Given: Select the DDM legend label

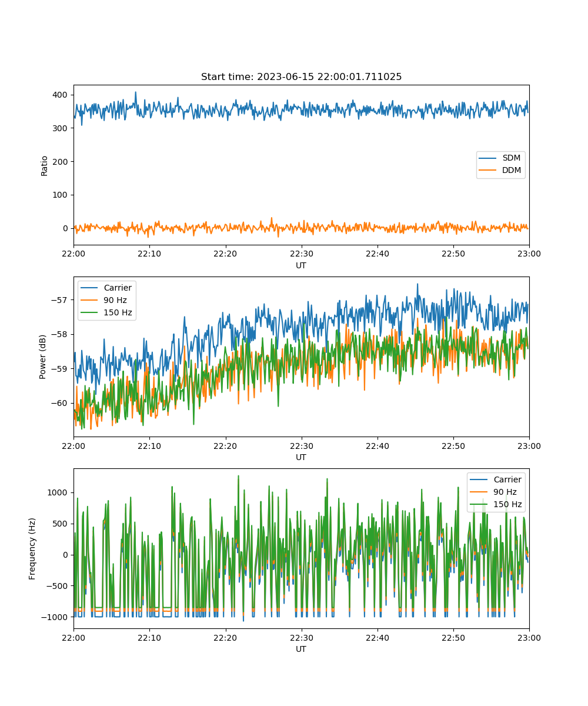Looking at the screenshot, I should click(x=512, y=170).
